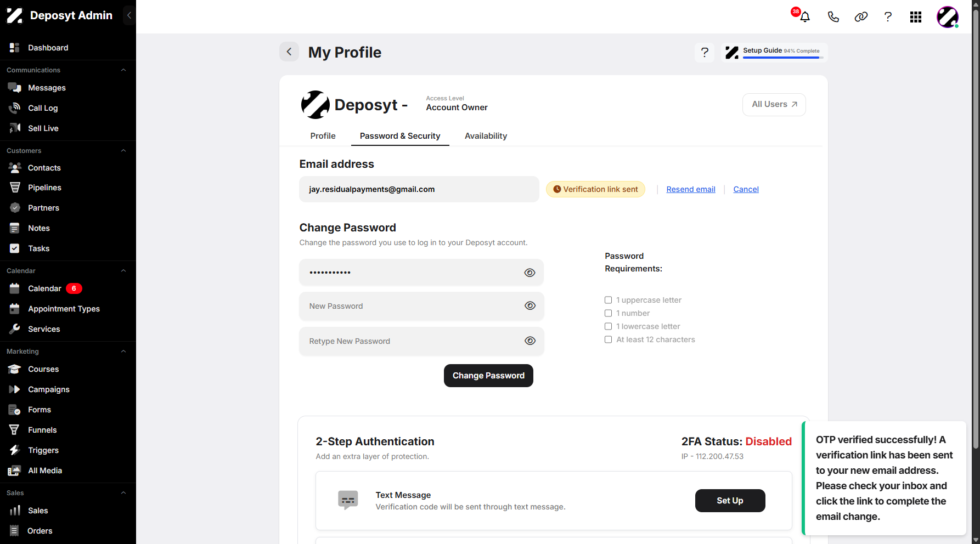Toggle visibility of New Password field

tap(530, 306)
